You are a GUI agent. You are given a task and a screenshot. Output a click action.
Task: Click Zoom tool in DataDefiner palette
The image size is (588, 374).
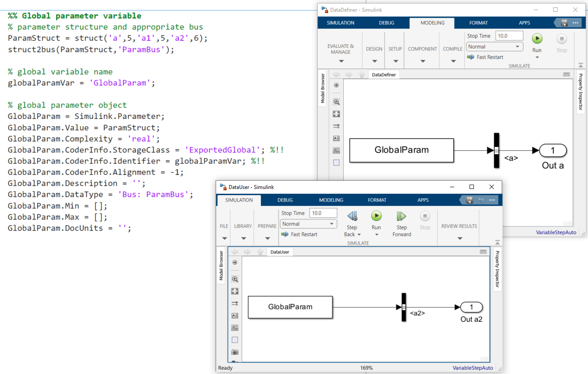pos(336,102)
